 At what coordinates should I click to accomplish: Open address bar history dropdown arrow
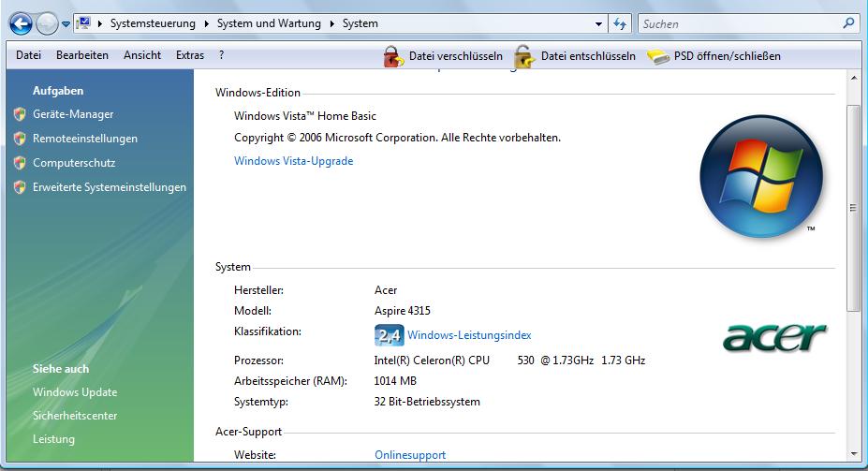tap(598, 24)
